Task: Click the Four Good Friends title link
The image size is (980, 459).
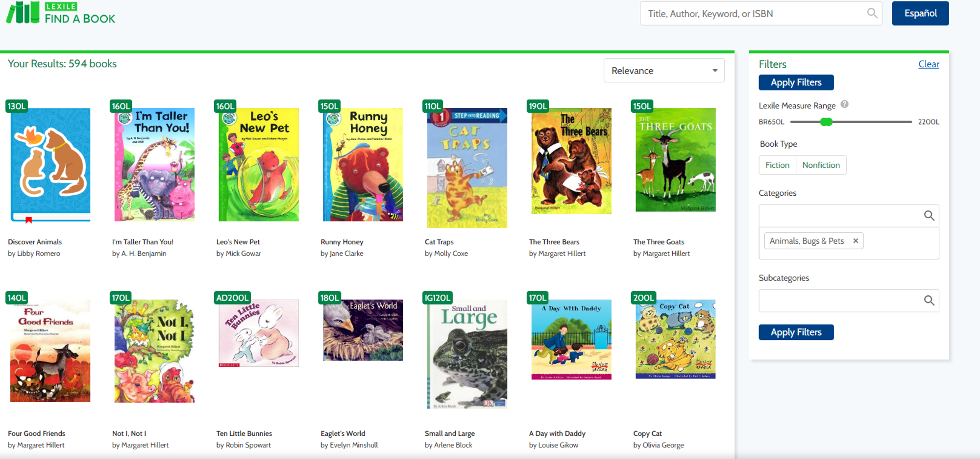Action: pos(36,433)
